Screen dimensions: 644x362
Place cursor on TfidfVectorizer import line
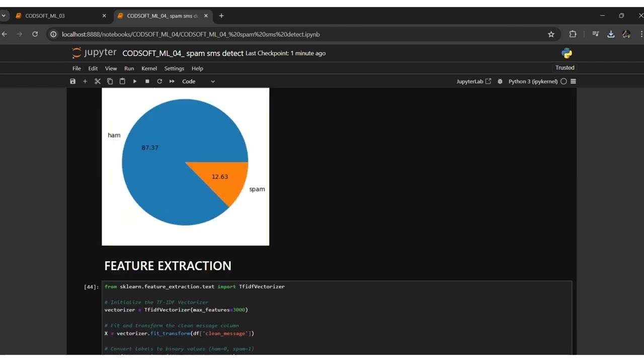(195, 287)
